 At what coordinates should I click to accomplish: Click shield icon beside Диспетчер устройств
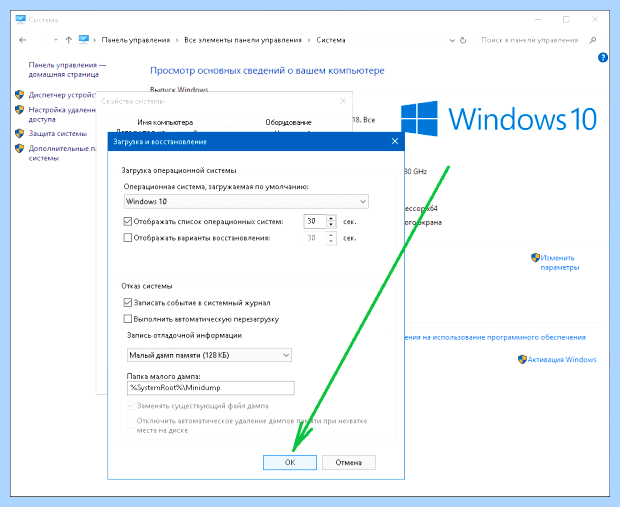[19, 95]
